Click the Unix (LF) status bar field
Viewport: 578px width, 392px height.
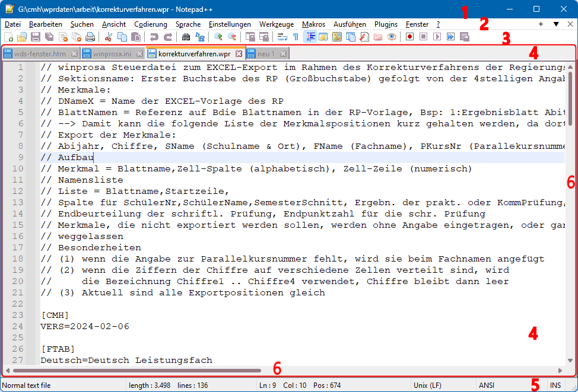pyautogui.click(x=427, y=385)
